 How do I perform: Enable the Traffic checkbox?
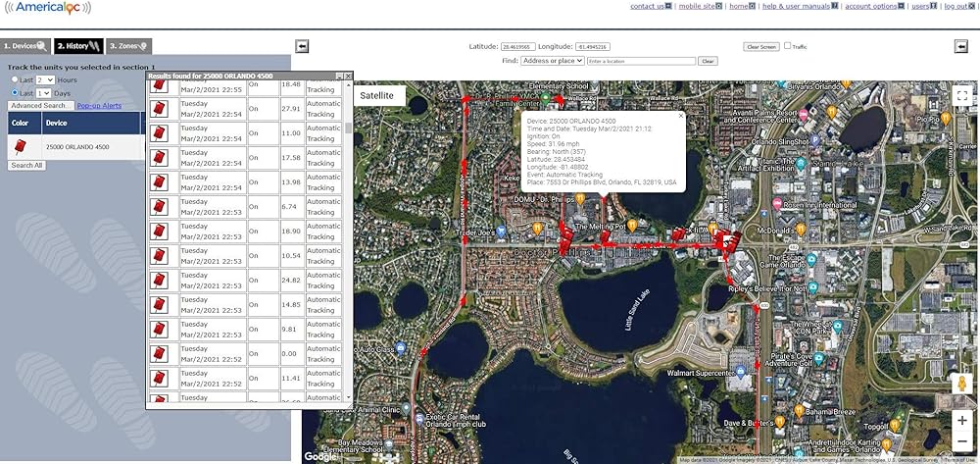(x=788, y=46)
